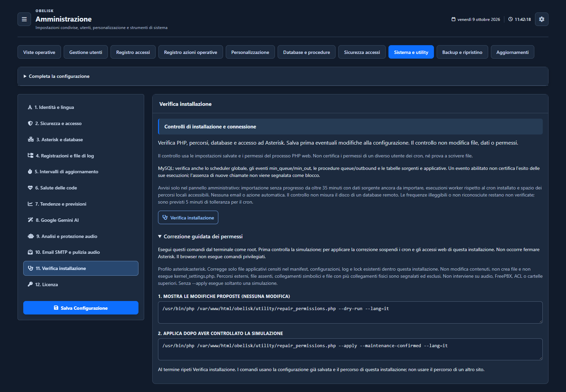Click the clock icon beside the time

click(510, 19)
